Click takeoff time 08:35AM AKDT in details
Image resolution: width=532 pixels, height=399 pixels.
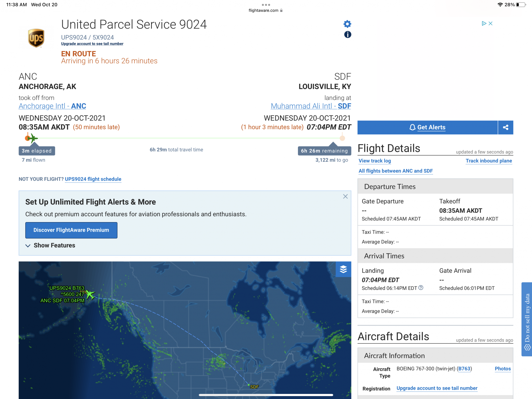tap(461, 211)
